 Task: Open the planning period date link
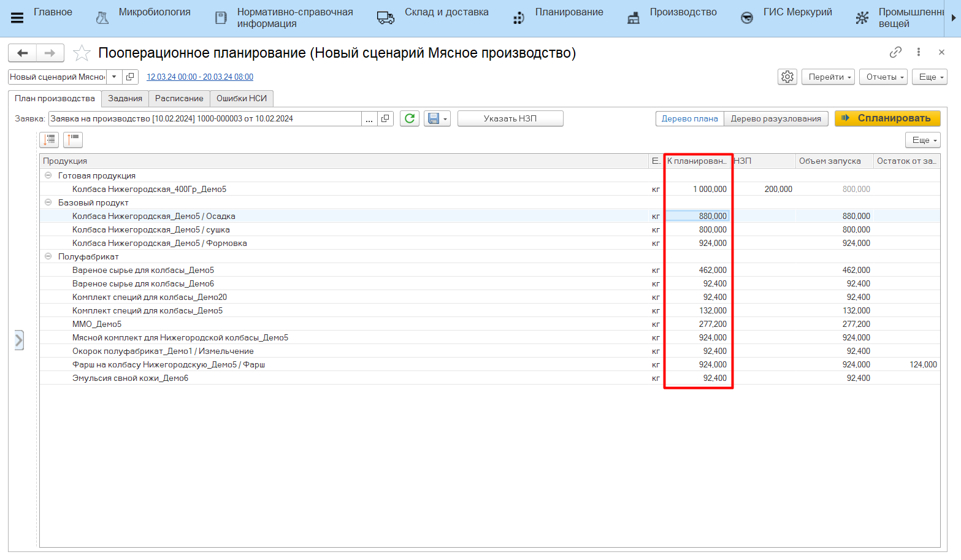point(200,77)
